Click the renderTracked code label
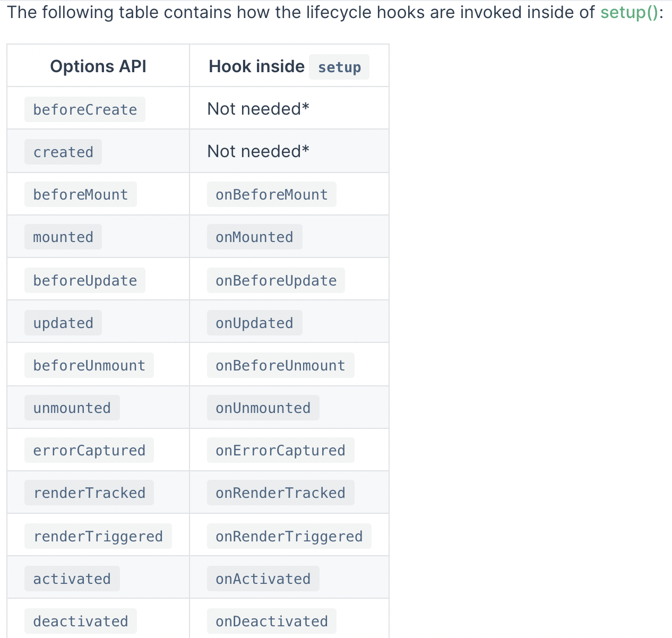Screen dimensions: 672x638 (x=89, y=493)
